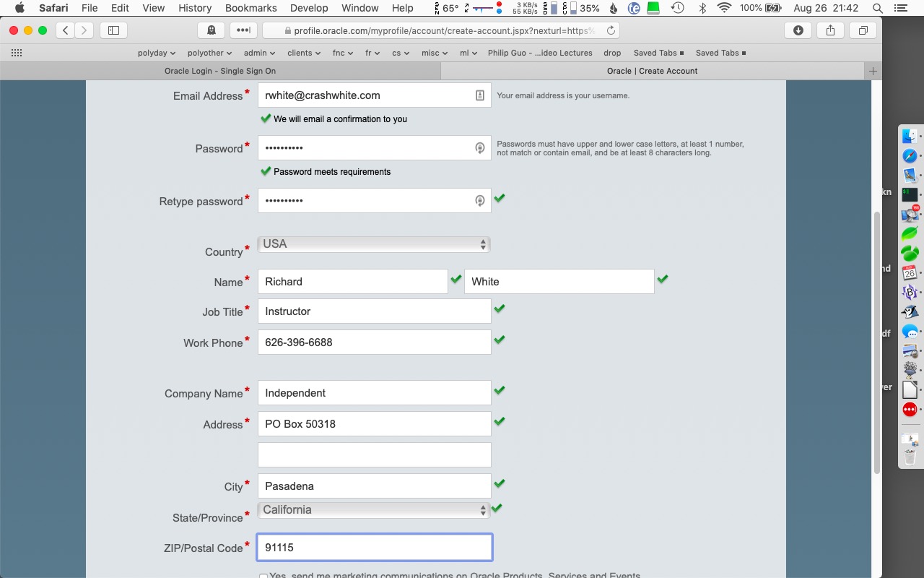Viewport: 924px width, 578px height.
Task: Open the favorites grid icon in bookmarks bar
Action: [x=17, y=53]
